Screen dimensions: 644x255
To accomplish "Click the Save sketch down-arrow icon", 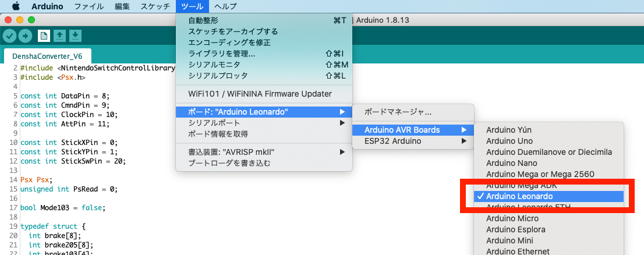I will tap(75, 36).
